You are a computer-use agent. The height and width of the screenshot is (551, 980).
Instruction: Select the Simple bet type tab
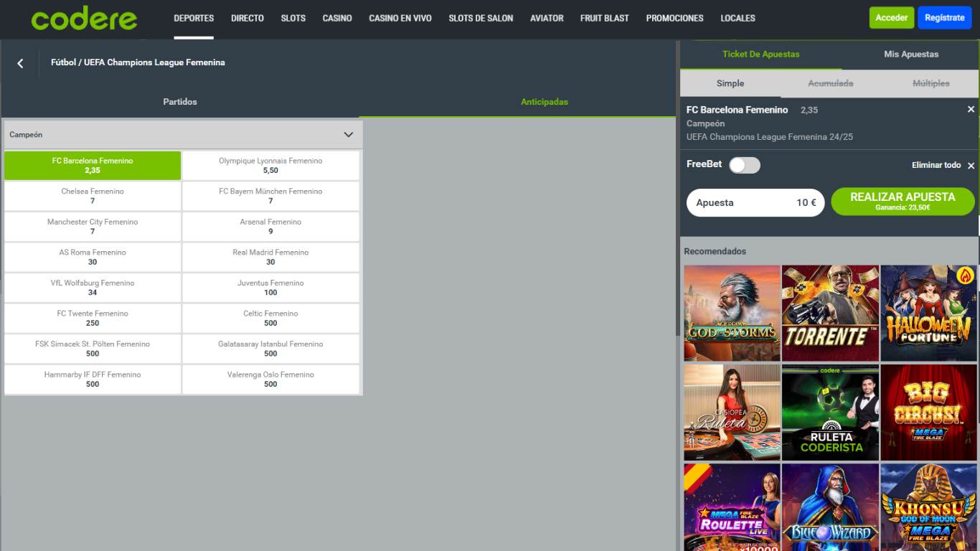pos(730,83)
